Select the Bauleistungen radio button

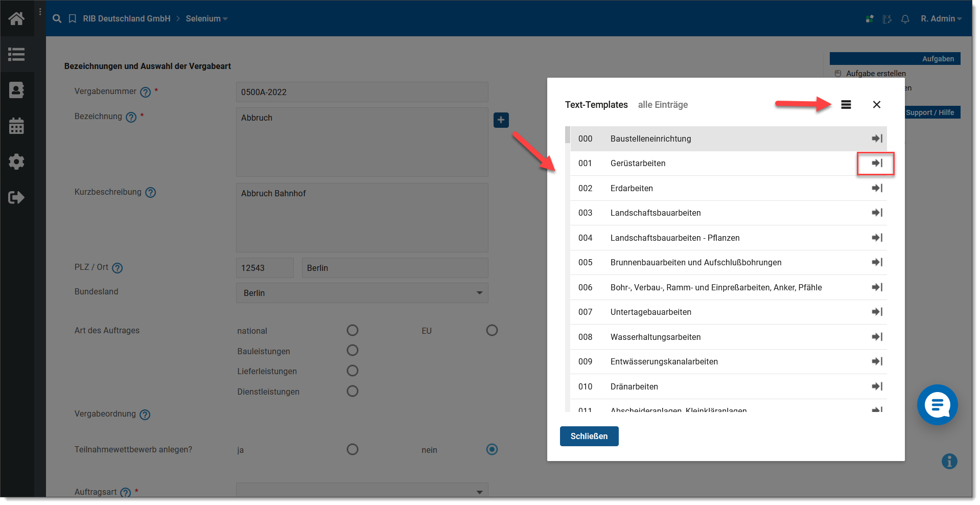353,350
